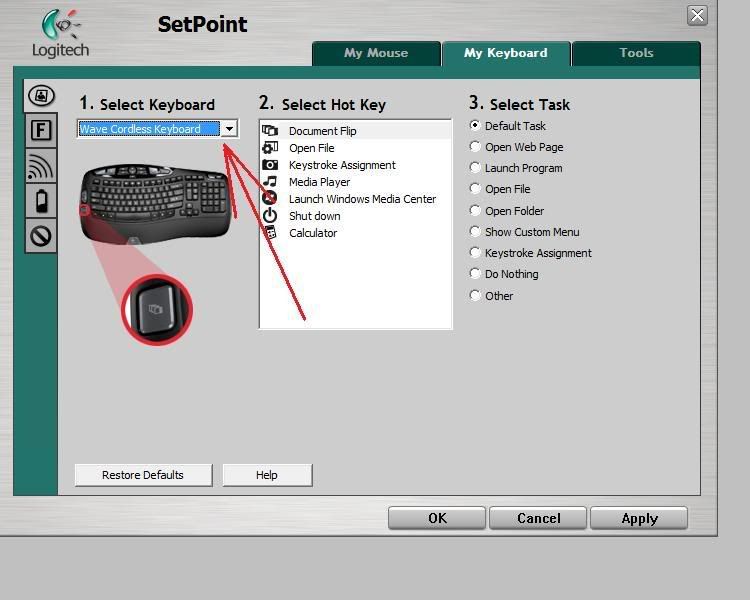Viewport: 750px width, 600px height.
Task: Click the Logitech logo
Action: tap(61, 33)
